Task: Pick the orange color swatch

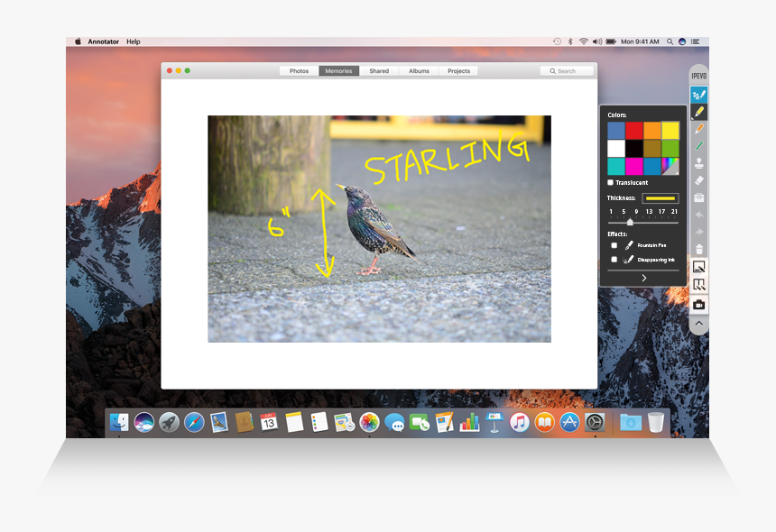Action: pos(651,131)
